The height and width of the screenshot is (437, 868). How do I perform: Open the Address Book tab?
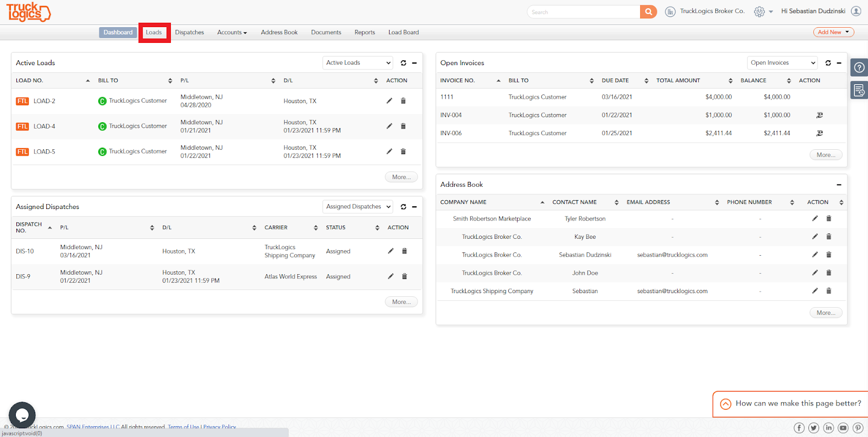[279, 33]
